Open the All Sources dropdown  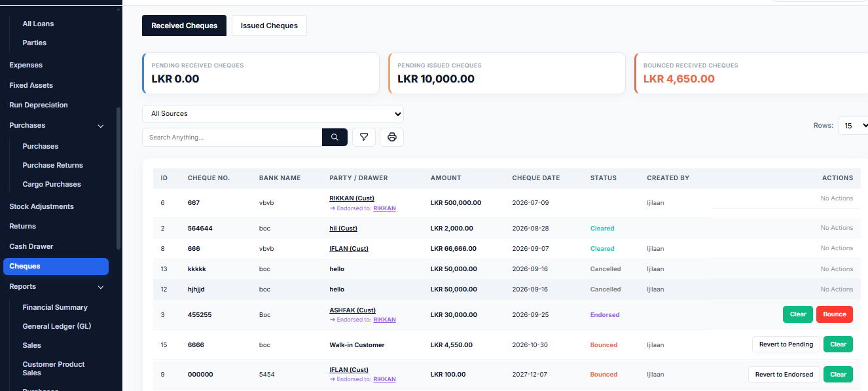[273, 114]
